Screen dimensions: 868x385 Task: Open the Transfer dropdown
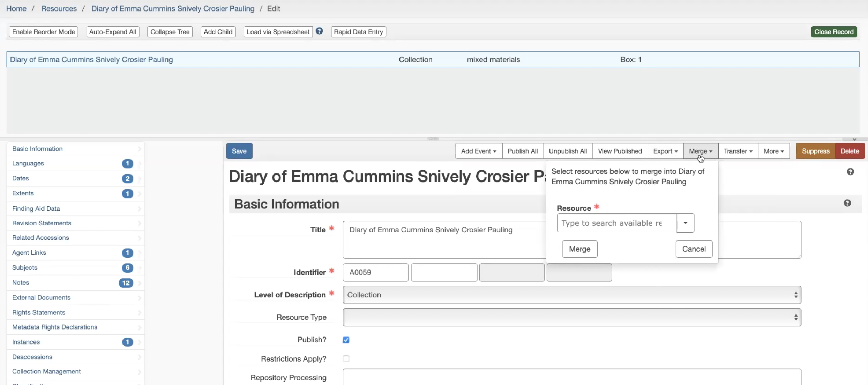(x=738, y=151)
